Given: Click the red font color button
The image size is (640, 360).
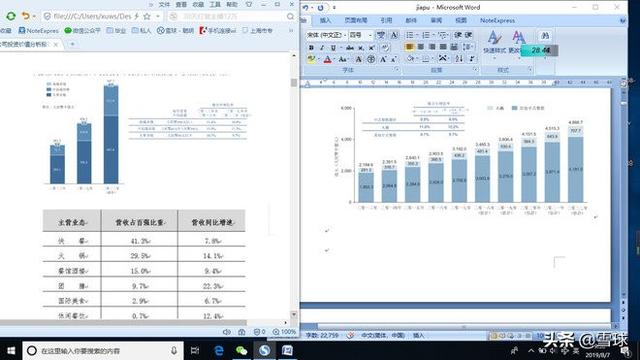Looking at the screenshot, I should pyautogui.click(x=327, y=60).
